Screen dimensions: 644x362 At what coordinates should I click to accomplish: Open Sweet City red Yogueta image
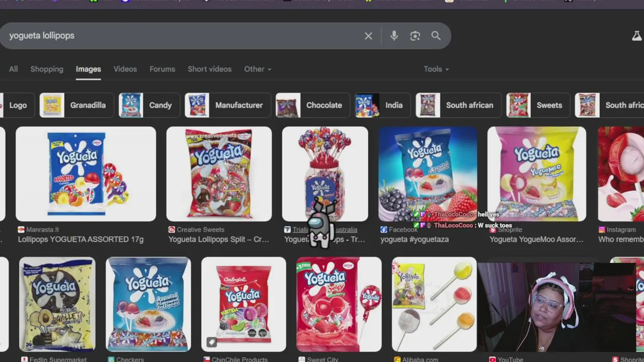pyautogui.click(x=339, y=304)
